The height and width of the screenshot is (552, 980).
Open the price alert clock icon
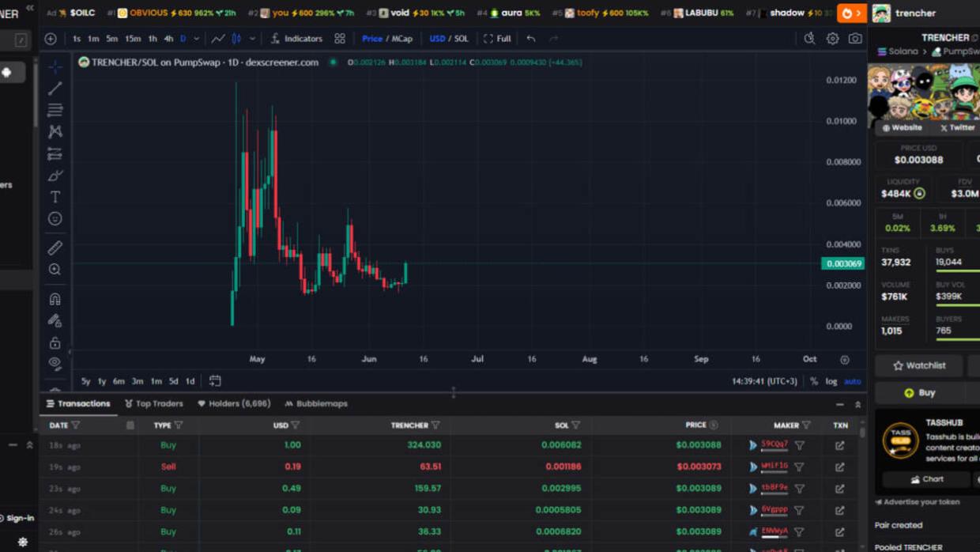click(809, 39)
